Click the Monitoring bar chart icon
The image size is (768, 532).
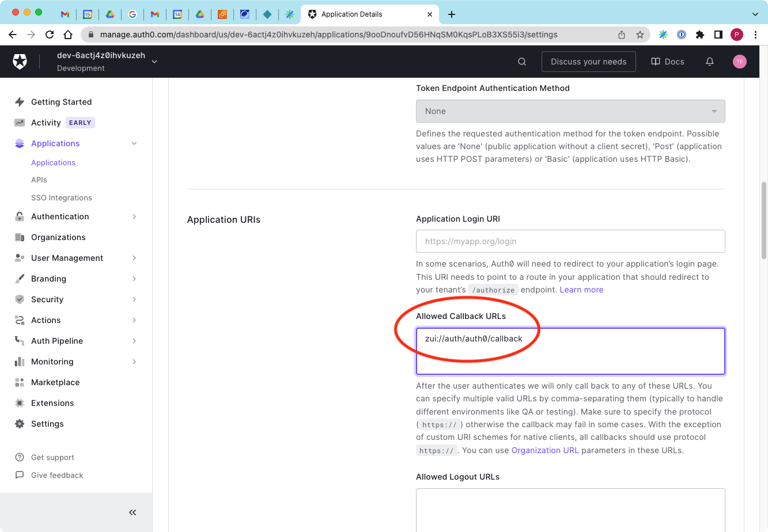coord(20,362)
